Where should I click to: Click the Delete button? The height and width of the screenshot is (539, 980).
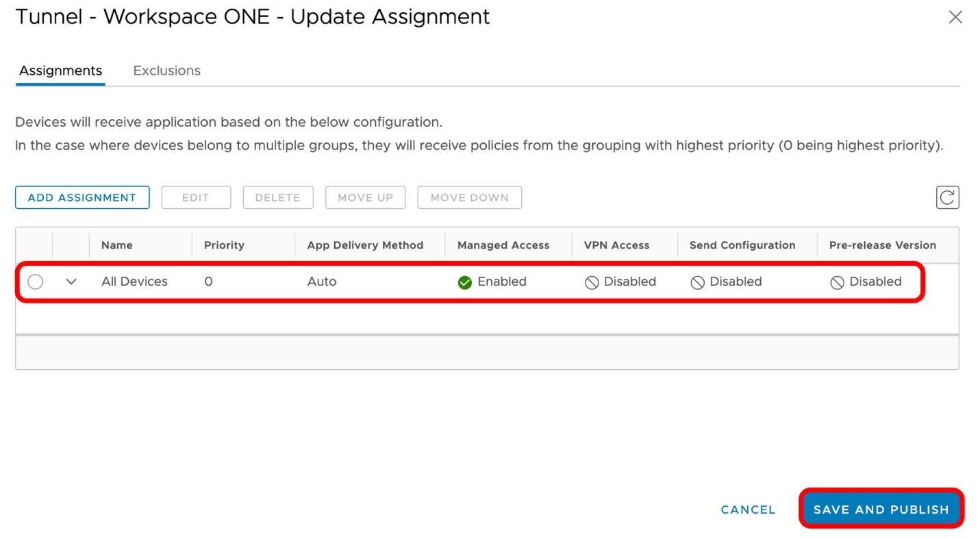tap(277, 197)
